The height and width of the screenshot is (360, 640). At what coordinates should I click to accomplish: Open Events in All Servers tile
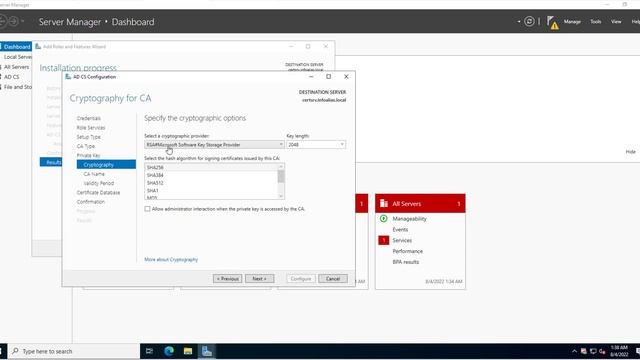click(x=400, y=229)
